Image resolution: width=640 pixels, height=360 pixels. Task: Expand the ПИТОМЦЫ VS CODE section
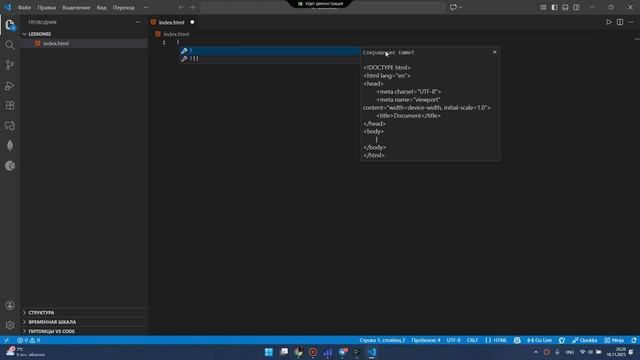click(x=84, y=331)
